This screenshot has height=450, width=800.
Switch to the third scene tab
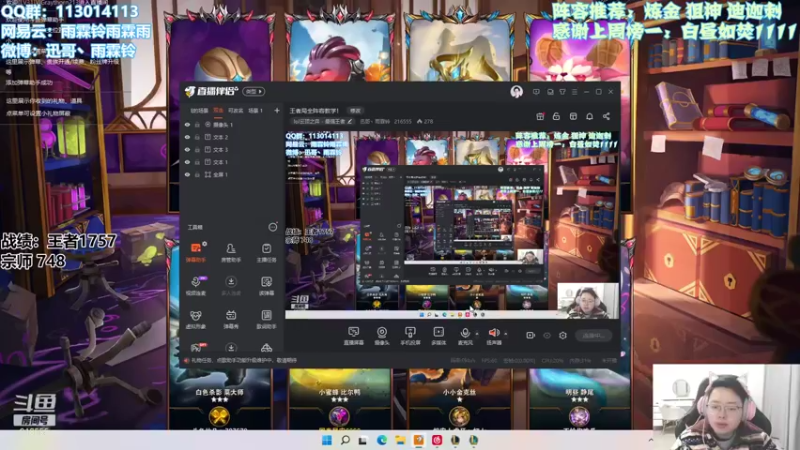click(x=235, y=110)
